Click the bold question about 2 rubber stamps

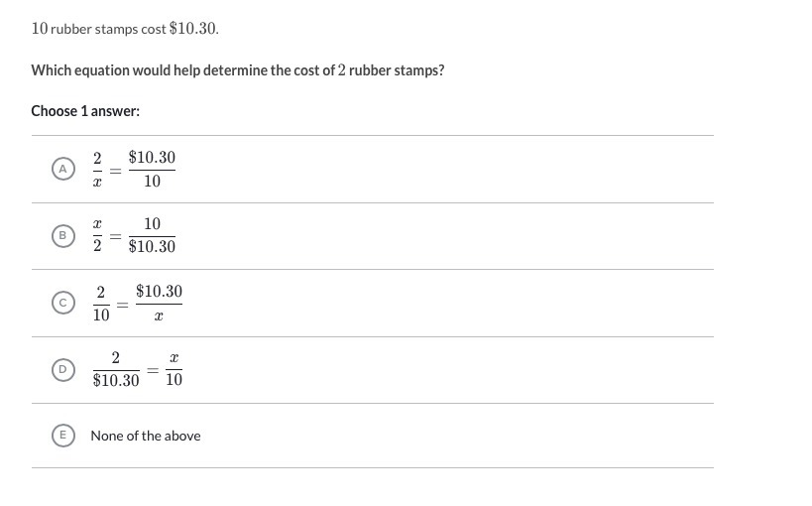[238, 70]
